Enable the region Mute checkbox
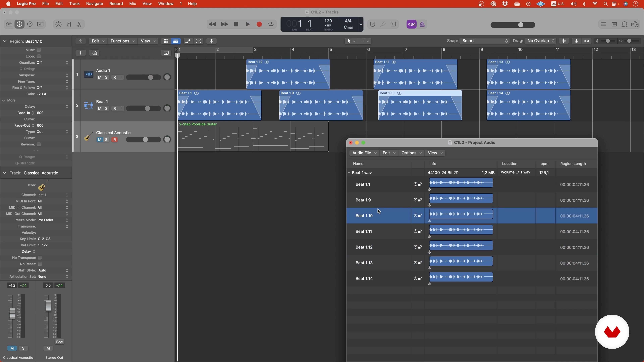Viewport: 644px width, 362px height. tap(39, 50)
